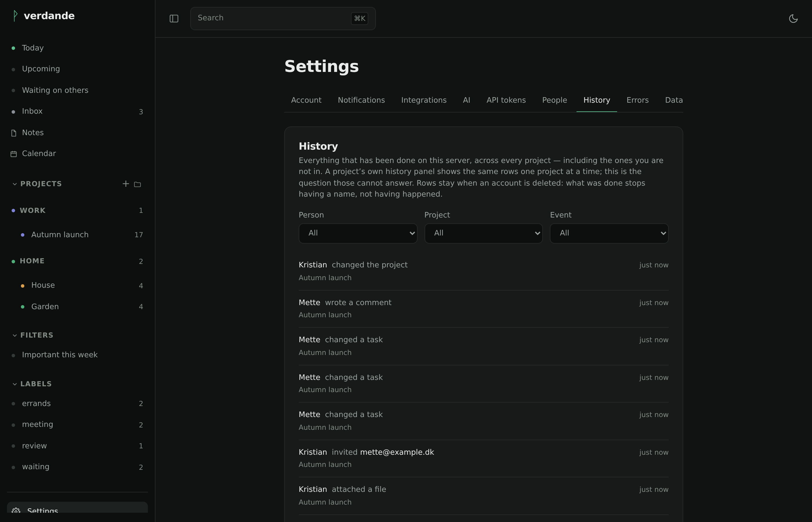Select the History tab
The width and height of the screenshot is (812, 522).
tap(597, 100)
